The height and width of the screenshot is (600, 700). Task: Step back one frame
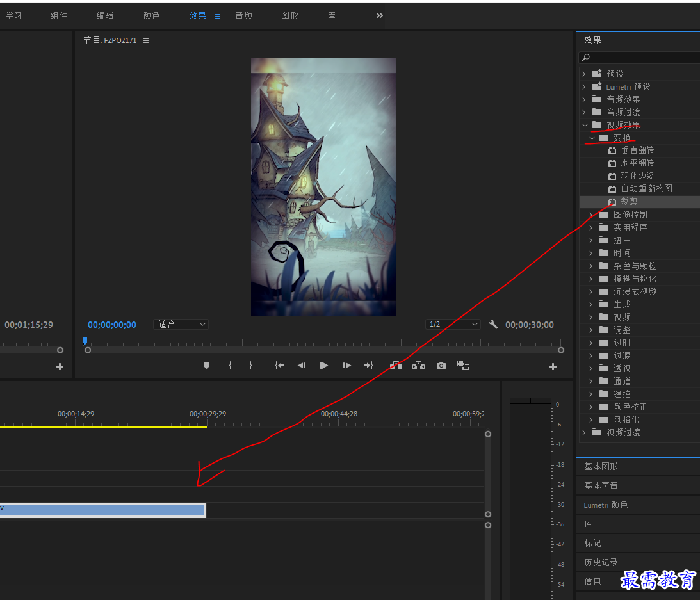tap(302, 366)
